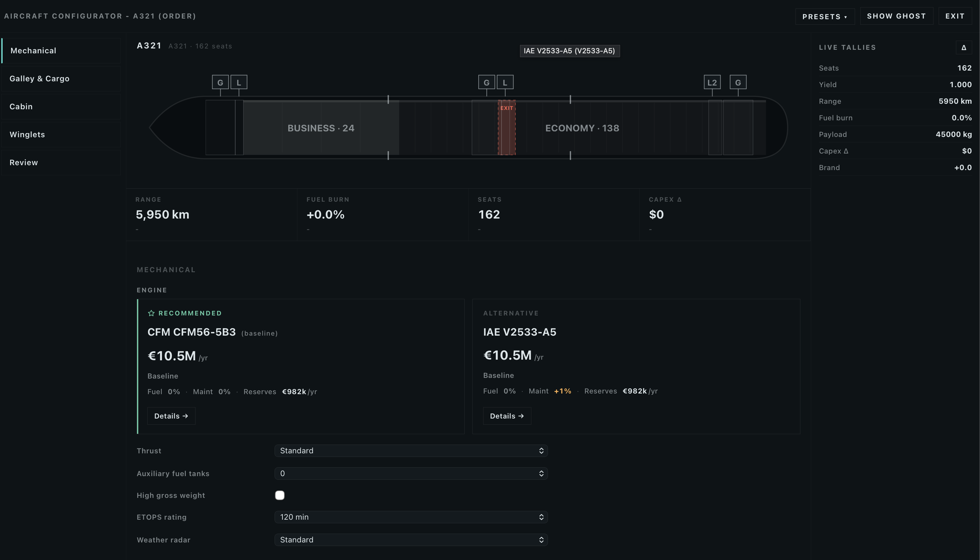Switch to the Galley & Cargo section
Screen dimensions: 980x560
(x=61, y=79)
